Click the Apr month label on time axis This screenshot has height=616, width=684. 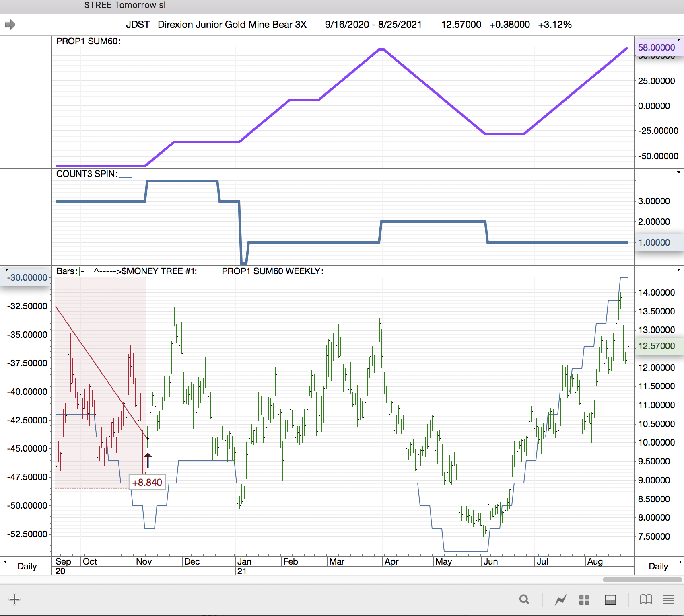tap(391, 562)
